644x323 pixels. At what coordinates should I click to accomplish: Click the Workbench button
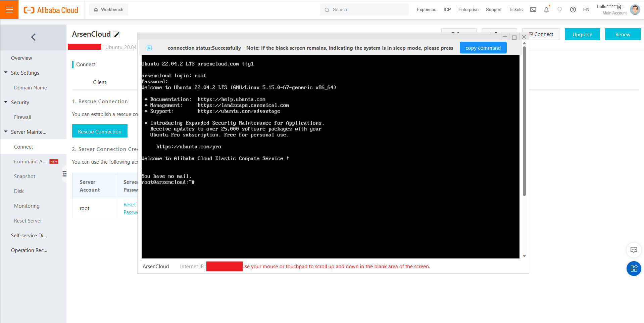[108, 9]
